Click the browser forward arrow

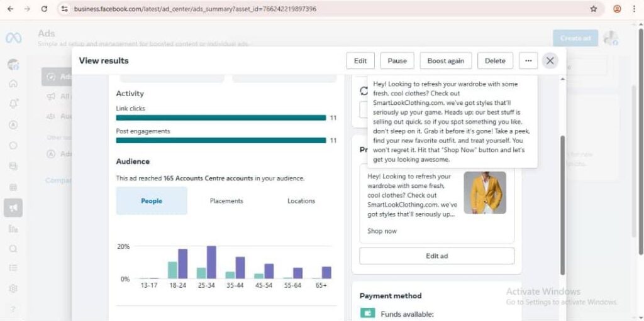[27, 9]
